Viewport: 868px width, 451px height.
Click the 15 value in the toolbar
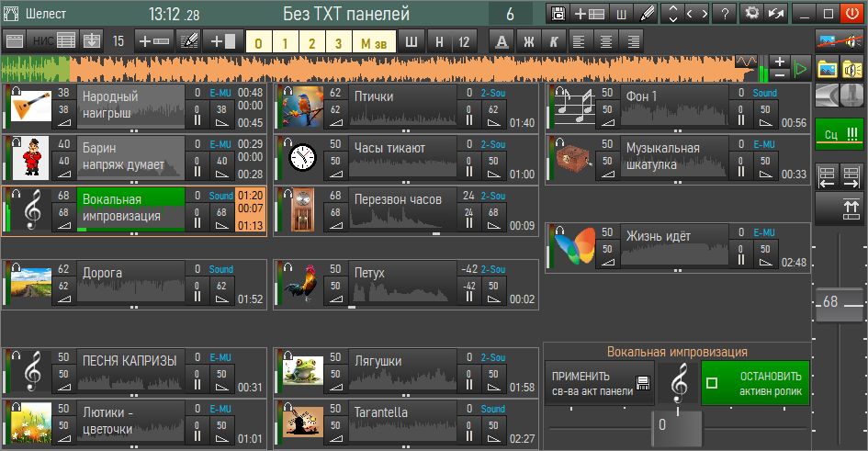pos(118,41)
